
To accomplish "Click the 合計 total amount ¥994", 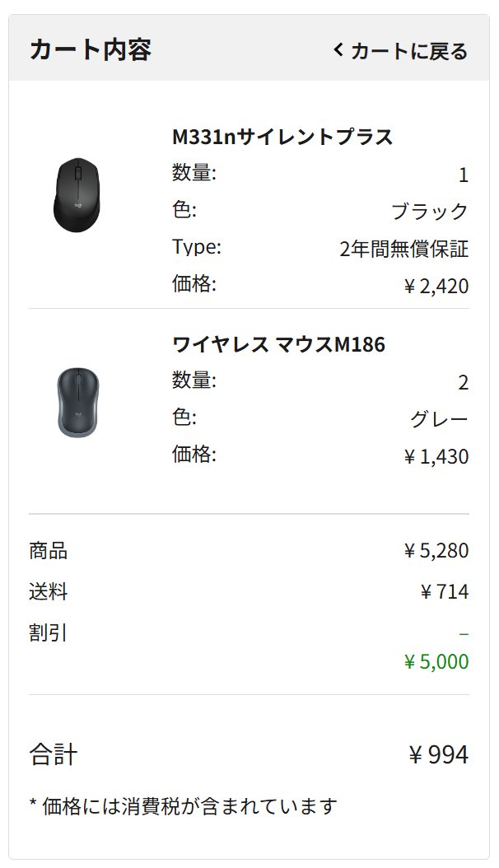I will (x=438, y=754).
